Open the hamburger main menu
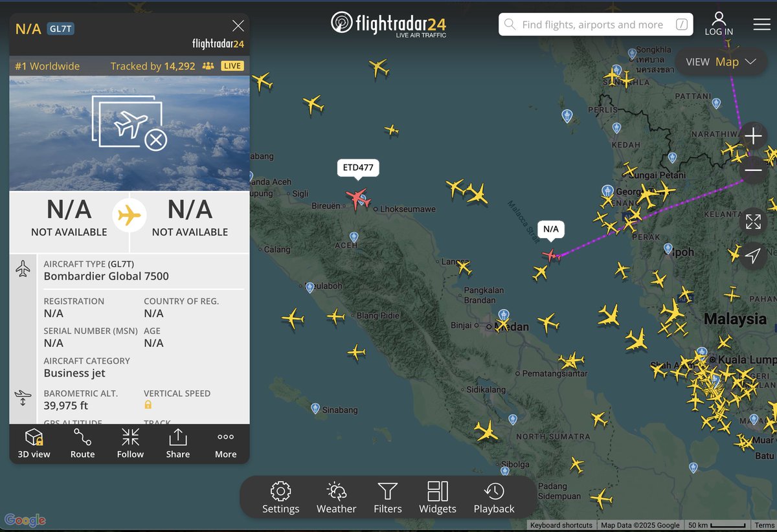This screenshot has width=777, height=532. 761,24
